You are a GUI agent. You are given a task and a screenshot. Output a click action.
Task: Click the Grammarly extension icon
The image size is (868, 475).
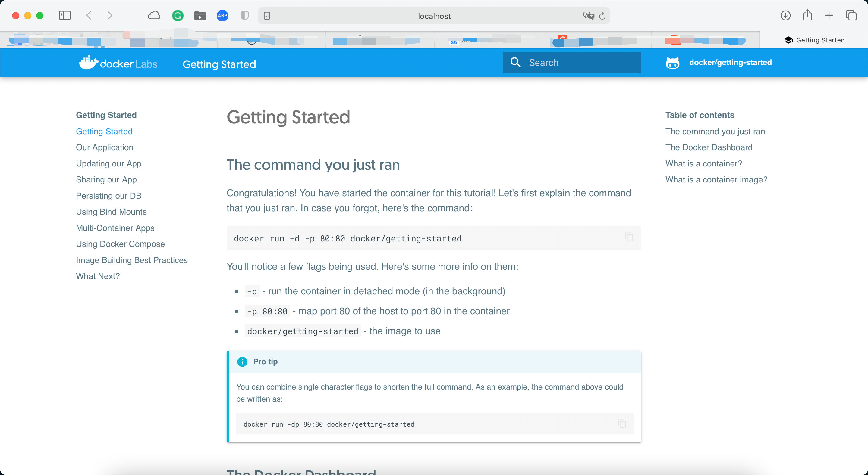click(x=178, y=15)
